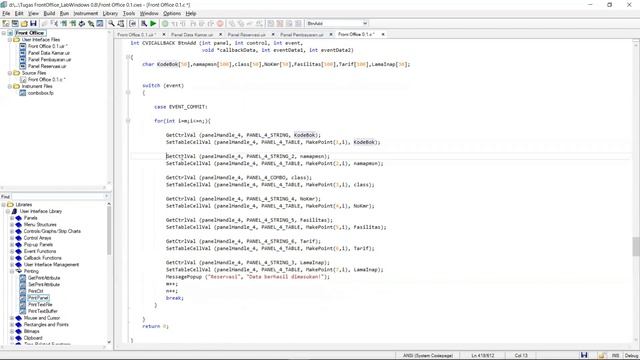Select the Callback Functions library class

tap(42, 258)
